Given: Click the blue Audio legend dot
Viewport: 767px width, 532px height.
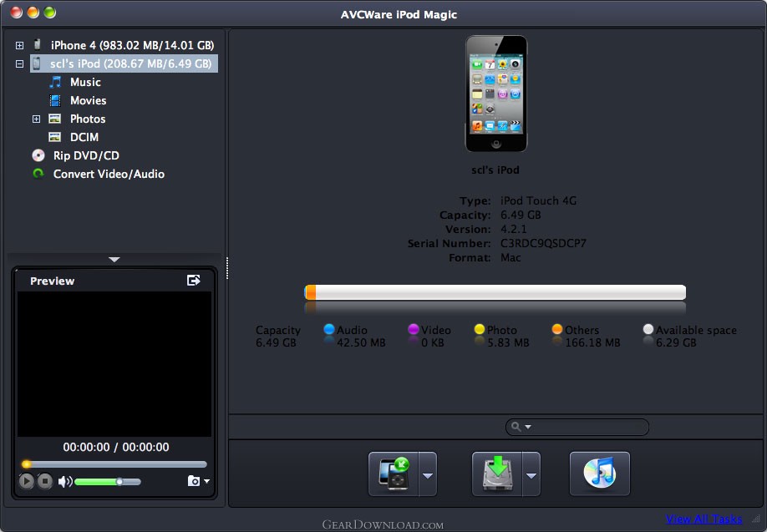Looking at the screenshot, I should tap(329, 329).
